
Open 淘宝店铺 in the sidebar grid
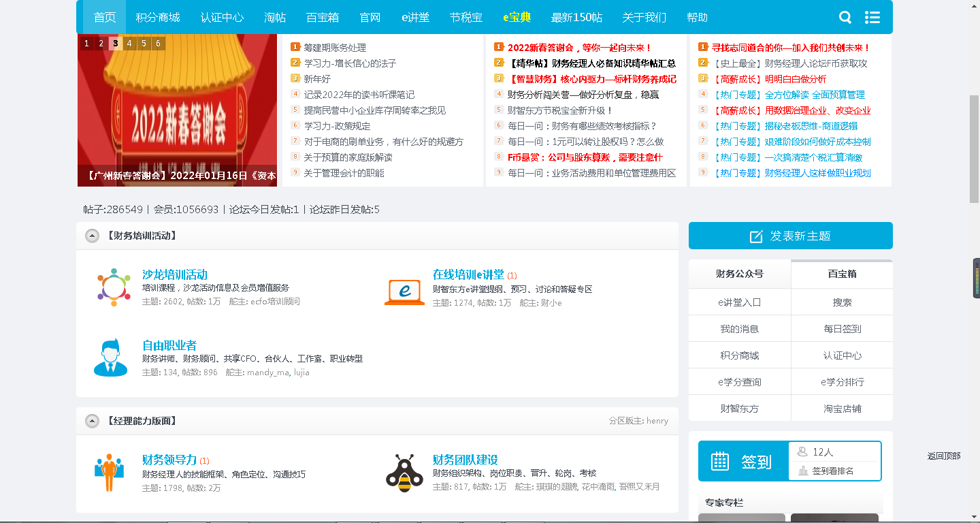tap(842, 408)
